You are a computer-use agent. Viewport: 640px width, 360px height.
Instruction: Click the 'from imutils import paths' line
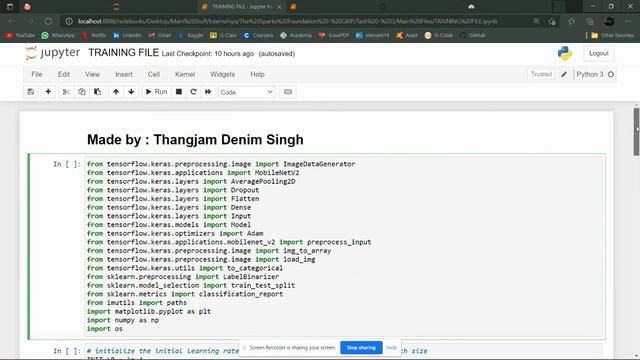[137, 302]
